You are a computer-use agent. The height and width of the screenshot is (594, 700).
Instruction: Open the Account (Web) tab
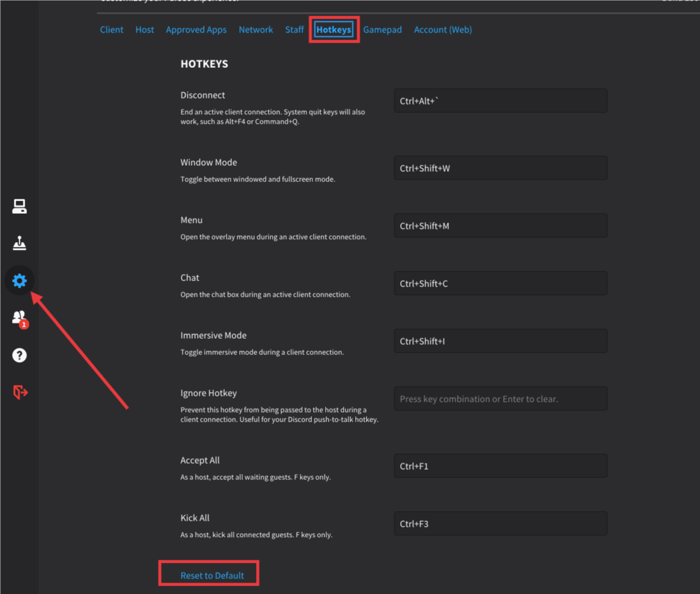442,29
